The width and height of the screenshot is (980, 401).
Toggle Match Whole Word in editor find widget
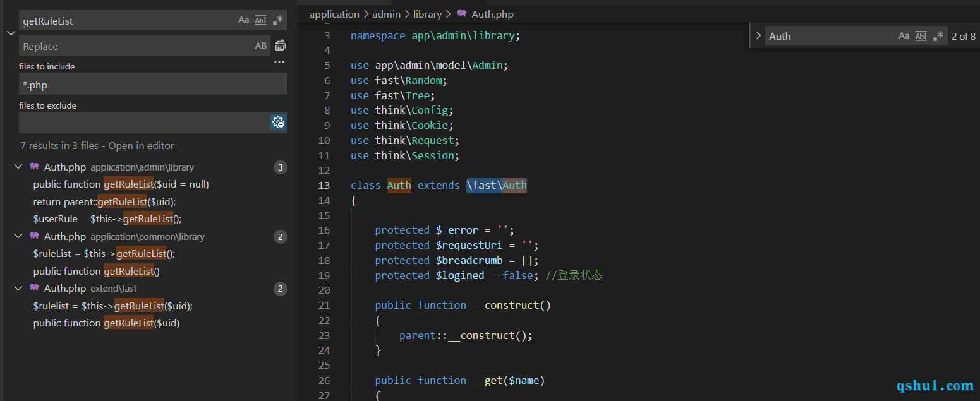click(x=921, y=36)
